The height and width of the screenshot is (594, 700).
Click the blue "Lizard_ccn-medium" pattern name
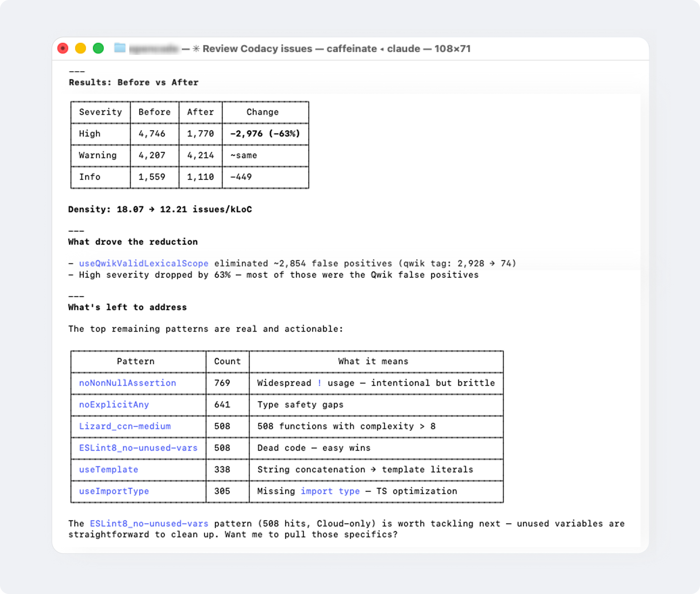click(x=125, y=426)
